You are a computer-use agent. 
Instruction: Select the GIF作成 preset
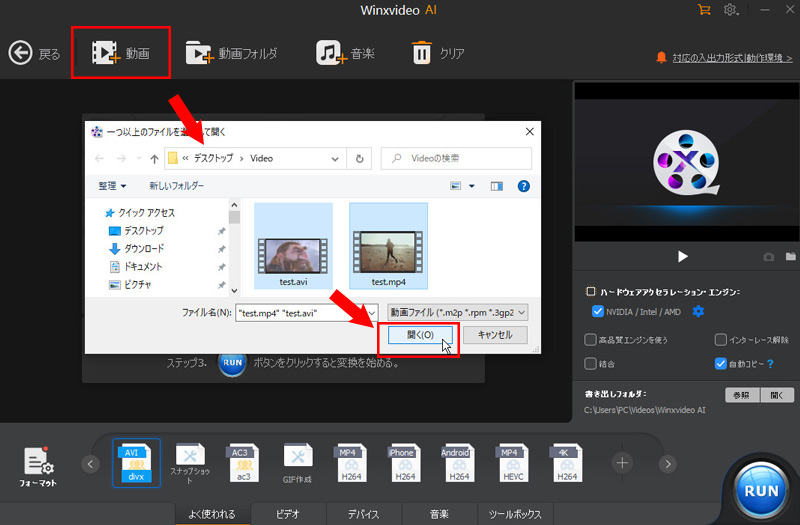[x=297, y=463]
